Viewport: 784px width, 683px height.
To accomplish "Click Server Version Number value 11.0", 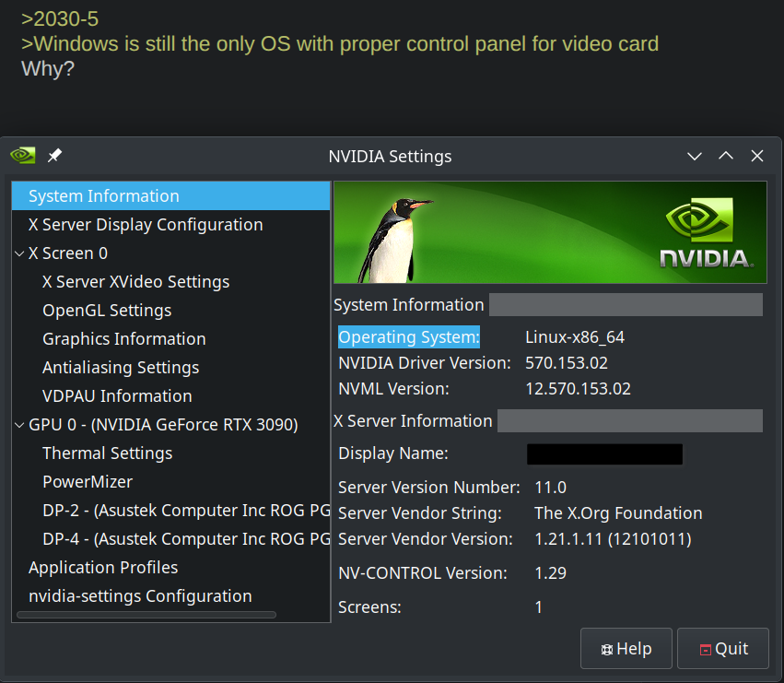I will click(551, 488).
